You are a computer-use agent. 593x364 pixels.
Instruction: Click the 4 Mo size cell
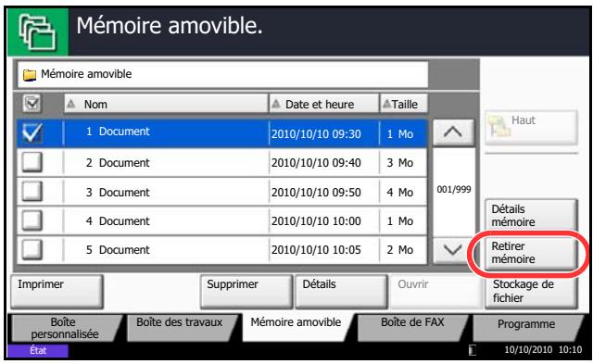click(x=403, y=192)
